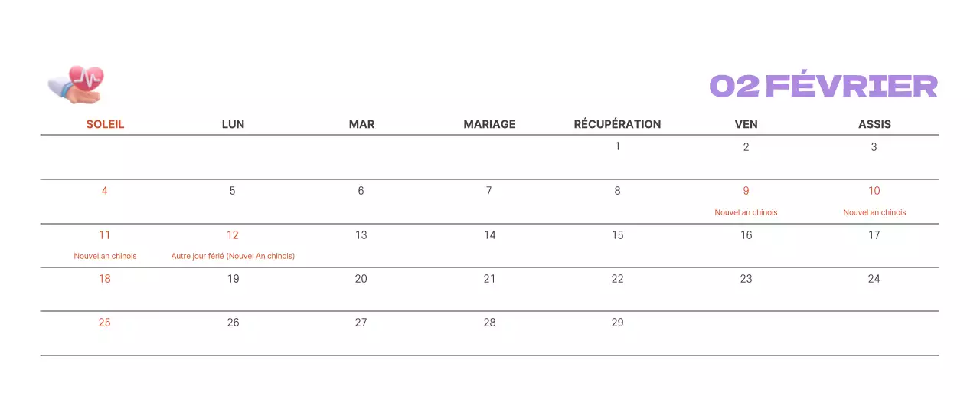Screen dimensions: 980x400
Task: Select the LUN column header
Action: [233, 124]
